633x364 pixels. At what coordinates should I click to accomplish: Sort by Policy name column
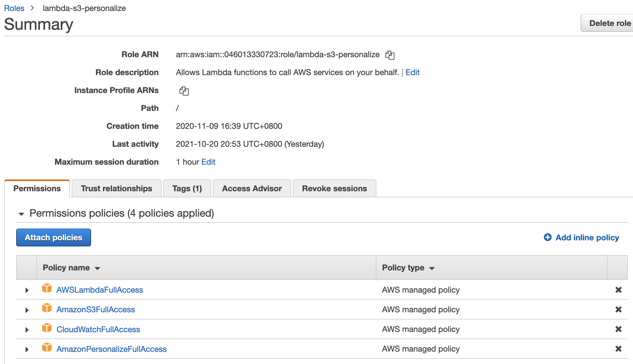pos(71,268)
